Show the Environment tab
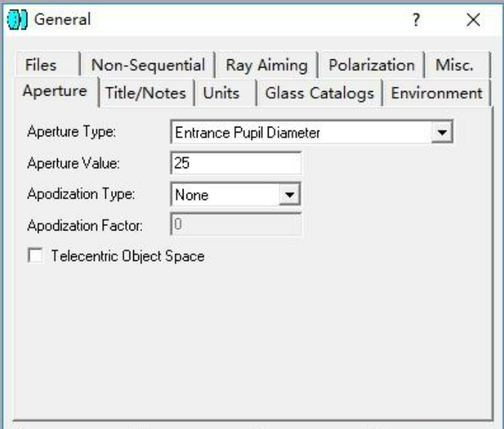 (437, 93)
